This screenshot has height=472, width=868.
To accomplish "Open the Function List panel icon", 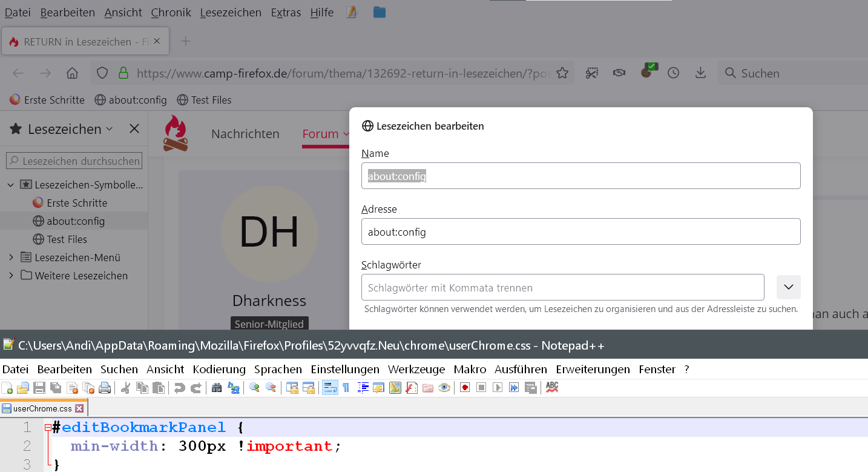I will click(x=412, y=388).
